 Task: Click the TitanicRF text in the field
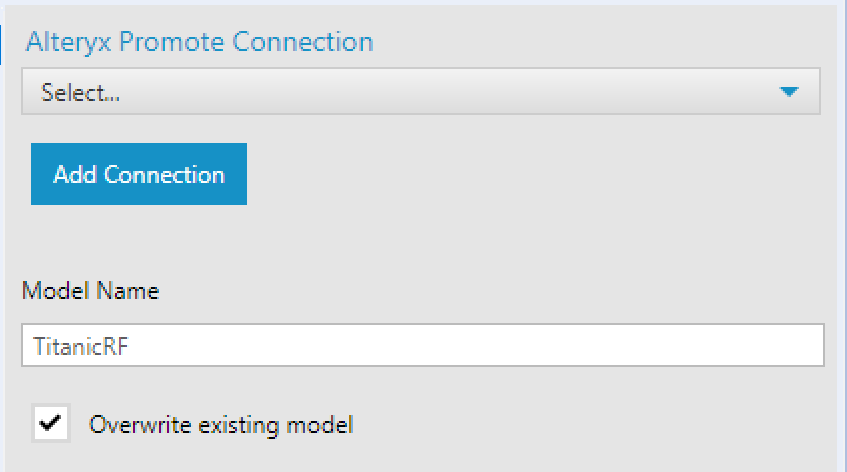76,345
